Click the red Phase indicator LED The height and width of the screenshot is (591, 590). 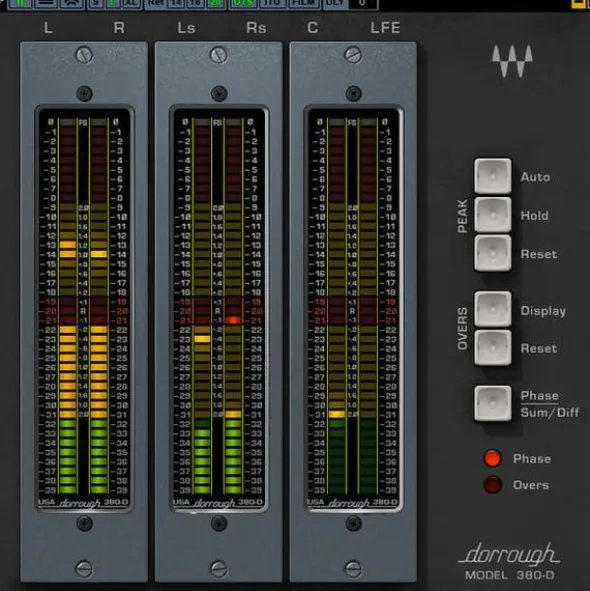tap(492, 458)
